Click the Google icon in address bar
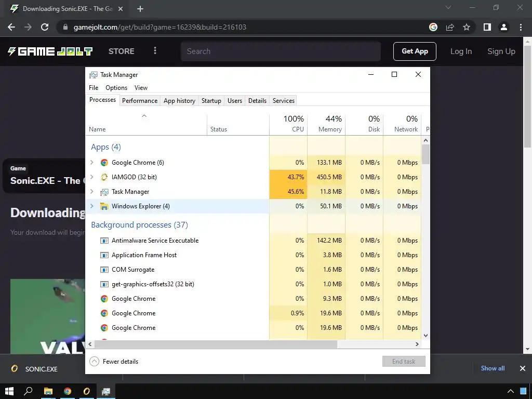The image size is (532, 399). pos(433,27)
